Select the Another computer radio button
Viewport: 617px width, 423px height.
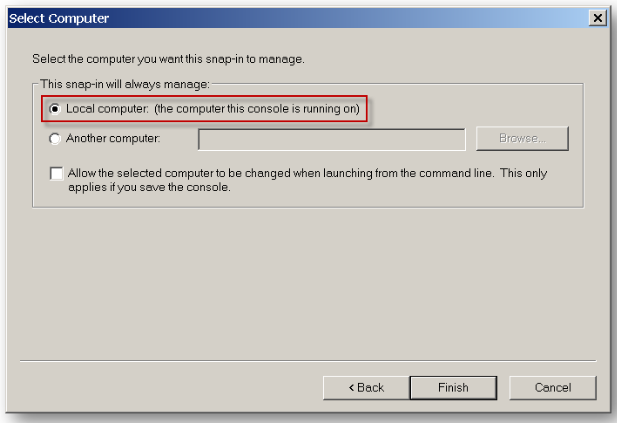click(55, 138)
